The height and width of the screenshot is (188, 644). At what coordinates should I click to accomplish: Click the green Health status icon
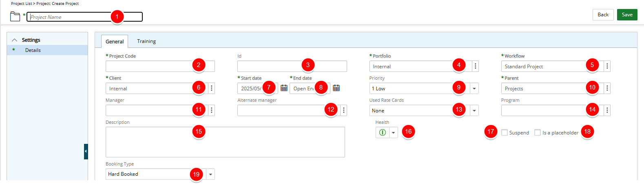click(383, 132)
